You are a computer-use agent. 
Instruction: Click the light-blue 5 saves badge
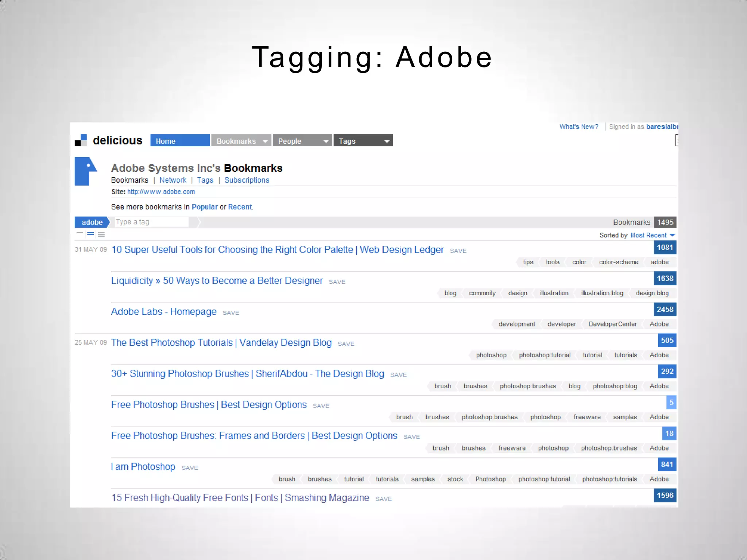[x=671, y=402]
